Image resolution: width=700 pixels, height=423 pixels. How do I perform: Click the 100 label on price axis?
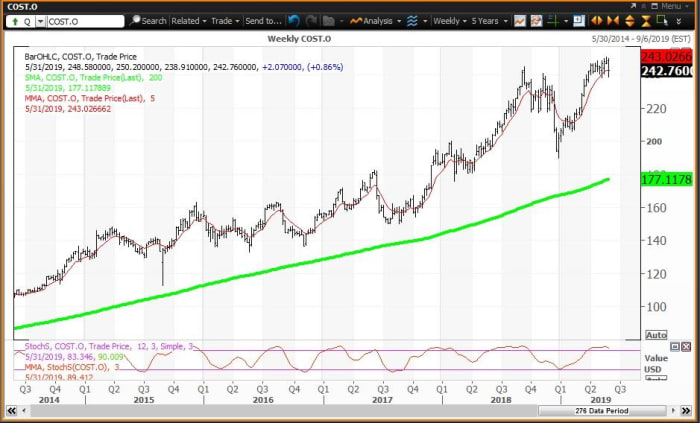(x=655, y=307)
